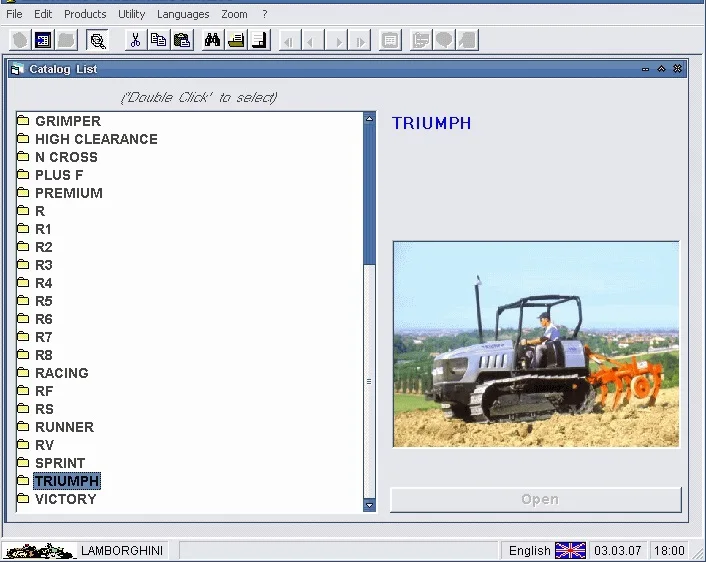Screen dimensions: 706x562
Task: Click the Open button
Action: click(536, 499)
